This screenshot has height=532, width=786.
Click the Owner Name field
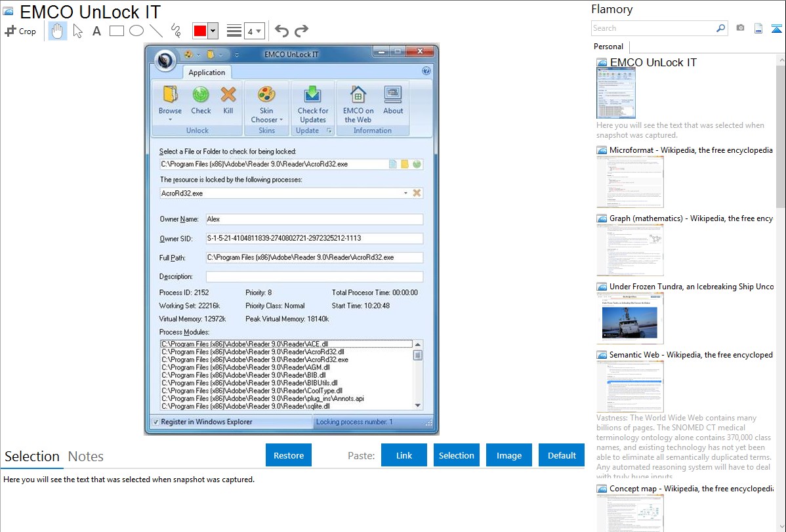314,219
